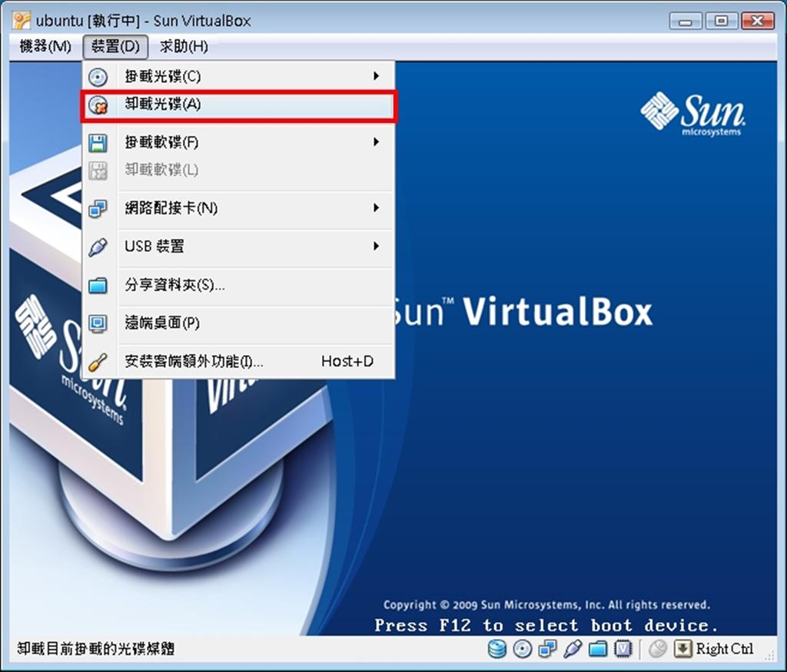The image size is (787, 672).
Task: Click the Host+D shortcut text
Action: pos(347,362)
